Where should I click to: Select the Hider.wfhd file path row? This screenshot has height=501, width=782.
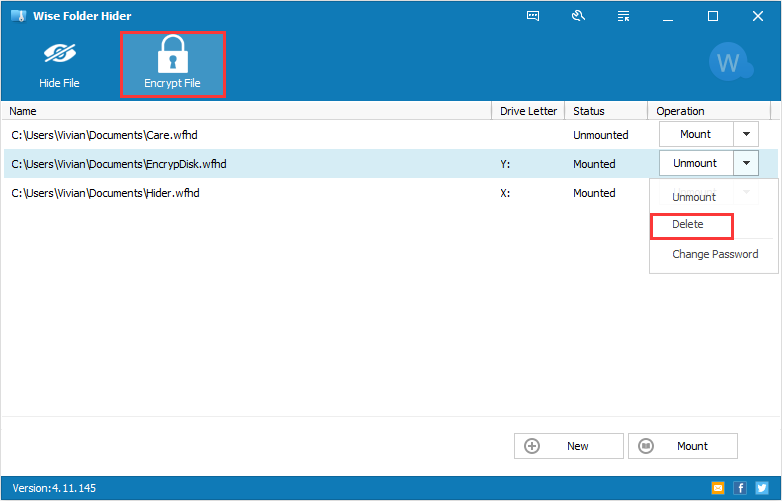[x=105, y=193]
